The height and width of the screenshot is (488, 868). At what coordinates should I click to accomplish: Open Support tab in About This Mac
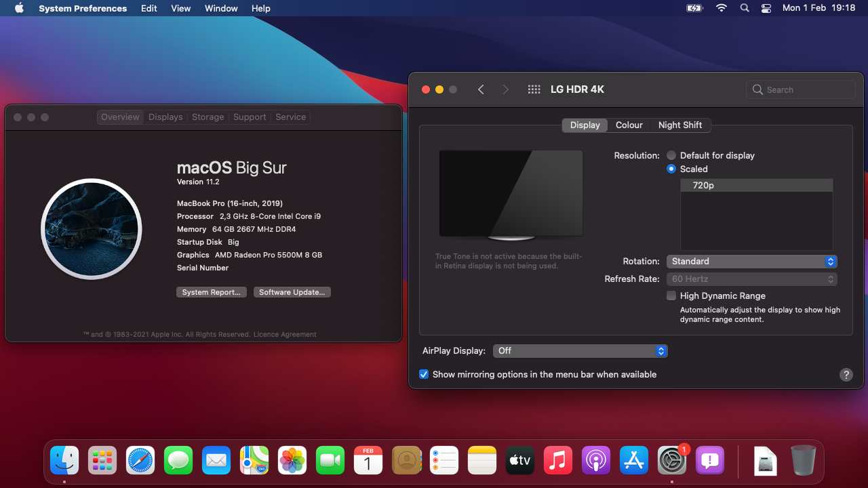click(250, 117)
